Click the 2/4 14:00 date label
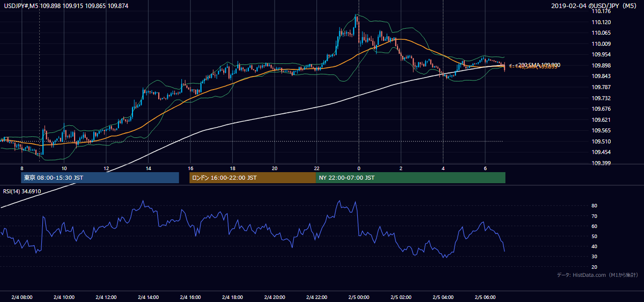 pyautogui.click(x=148, y=297)
